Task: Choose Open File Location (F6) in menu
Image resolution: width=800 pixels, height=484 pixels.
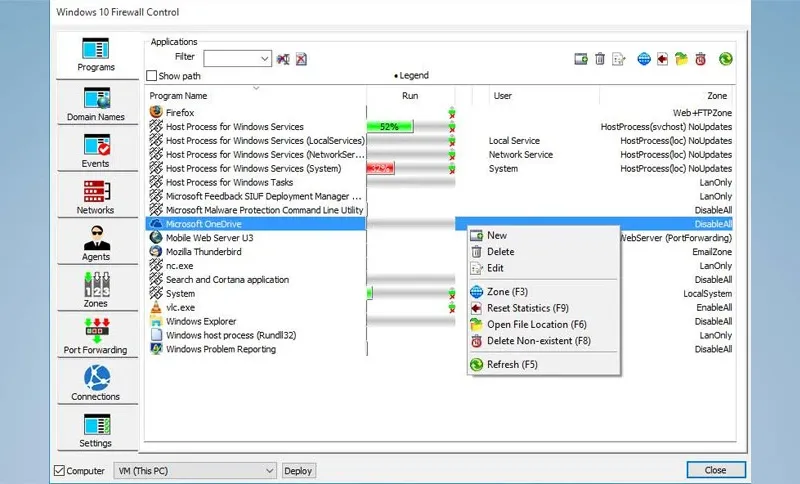Action: (544, 324)
